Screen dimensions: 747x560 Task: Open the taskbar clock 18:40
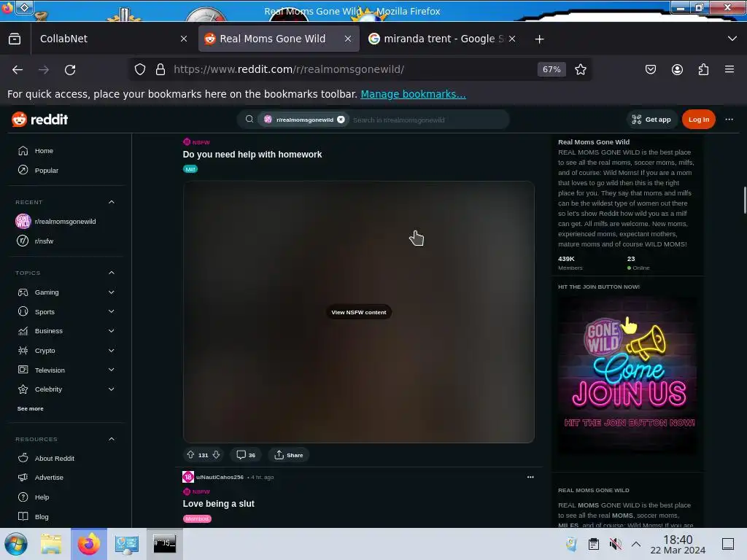[x=678, y=544]
